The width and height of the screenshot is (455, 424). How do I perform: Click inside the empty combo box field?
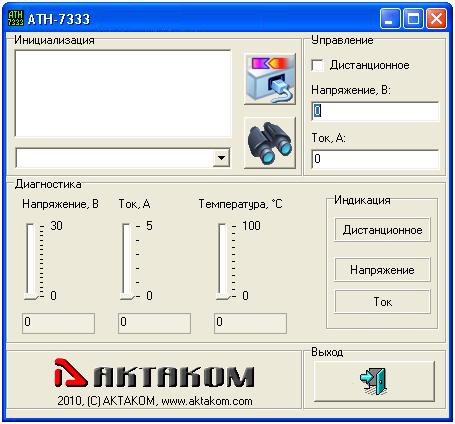pyautogui.click(x=114, y=158)
